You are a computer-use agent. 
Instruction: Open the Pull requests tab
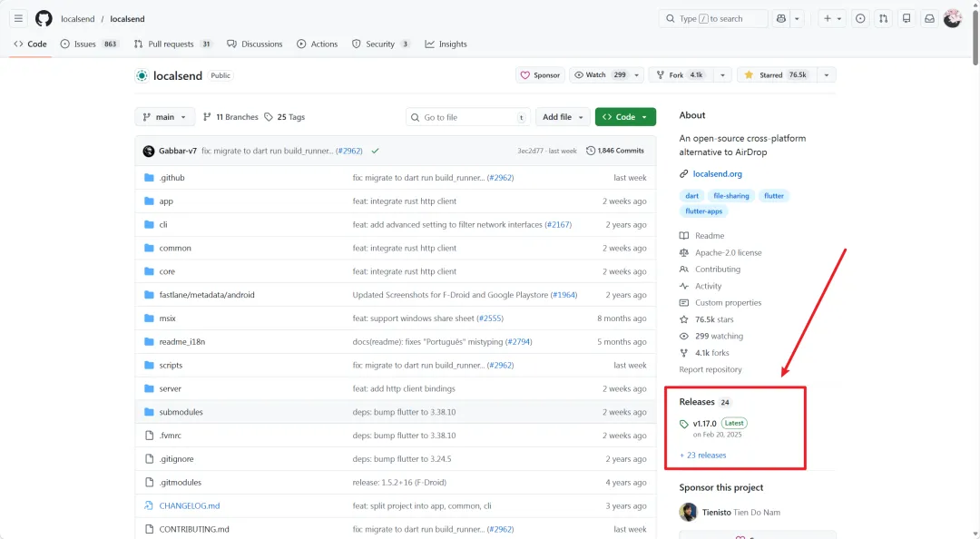pyautogui.click(x=173, y=44)
